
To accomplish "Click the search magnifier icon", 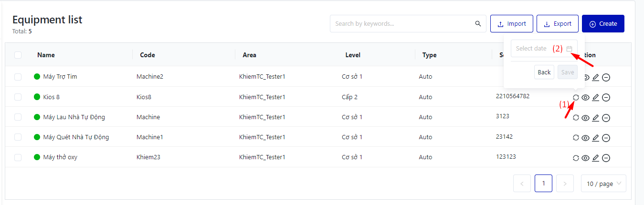I will 478,24.
